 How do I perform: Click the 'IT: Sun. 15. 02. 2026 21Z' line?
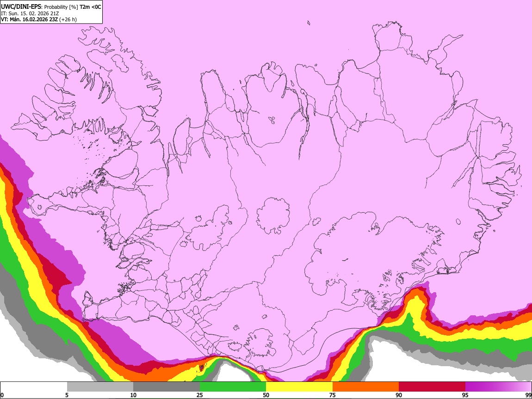30,13
